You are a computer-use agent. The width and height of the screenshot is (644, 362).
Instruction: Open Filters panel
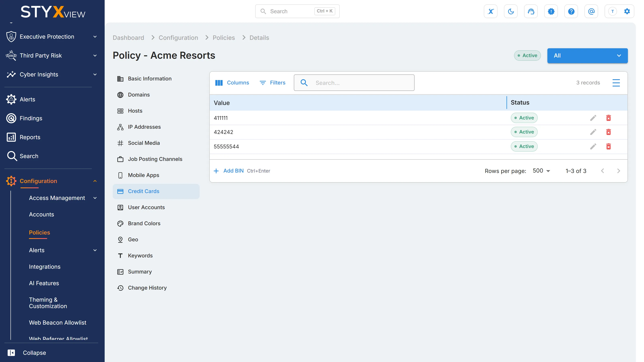coord(272,83)
